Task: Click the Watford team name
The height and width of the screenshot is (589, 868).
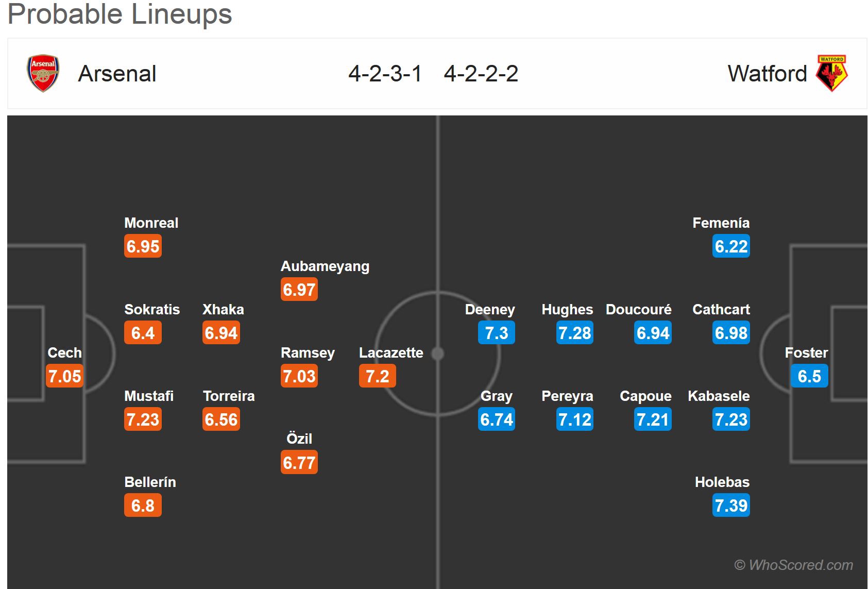Action: (767, 74)
